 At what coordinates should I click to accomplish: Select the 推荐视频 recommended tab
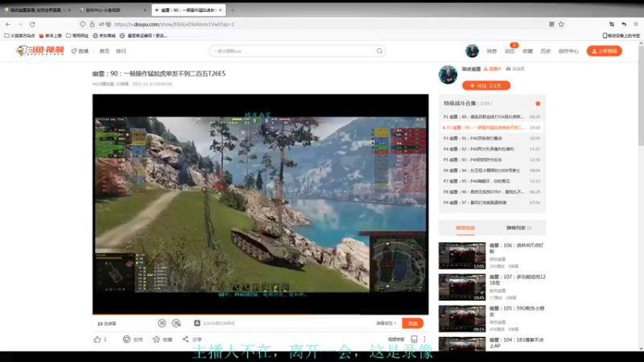465,228
